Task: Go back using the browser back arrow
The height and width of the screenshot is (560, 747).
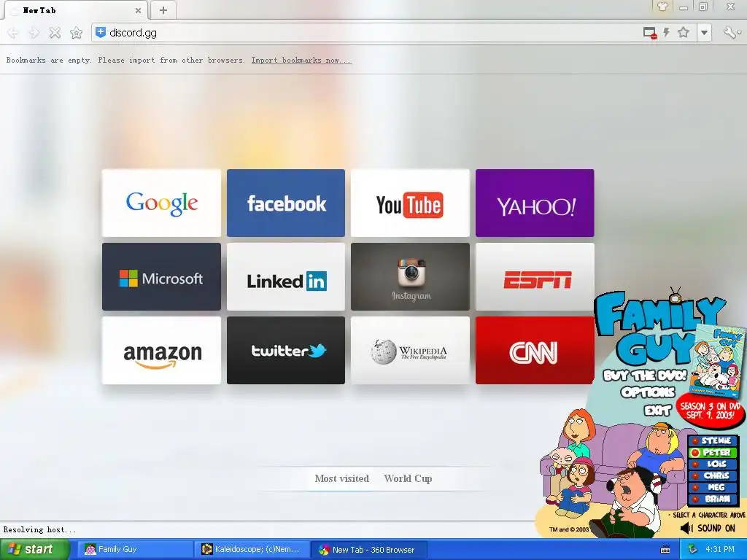Action: tap(13, 33)
